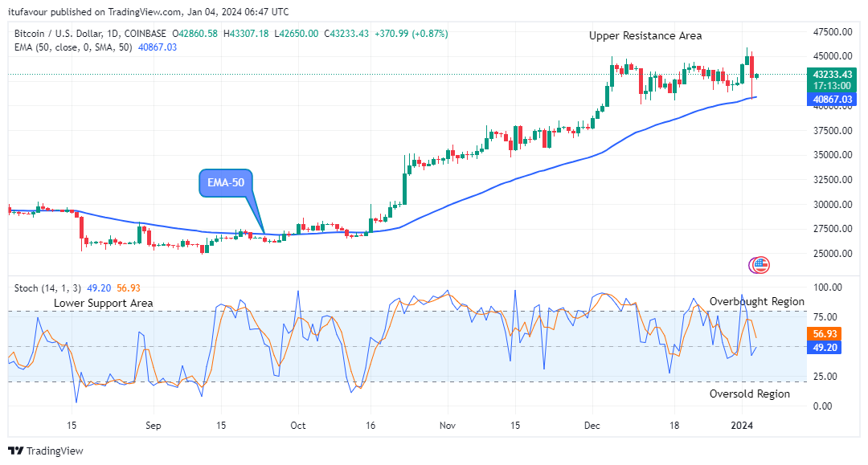Select the Bitcoin / U.S. Dollar symbol title
Screen dimensions: 868x465
coord(90,34)
